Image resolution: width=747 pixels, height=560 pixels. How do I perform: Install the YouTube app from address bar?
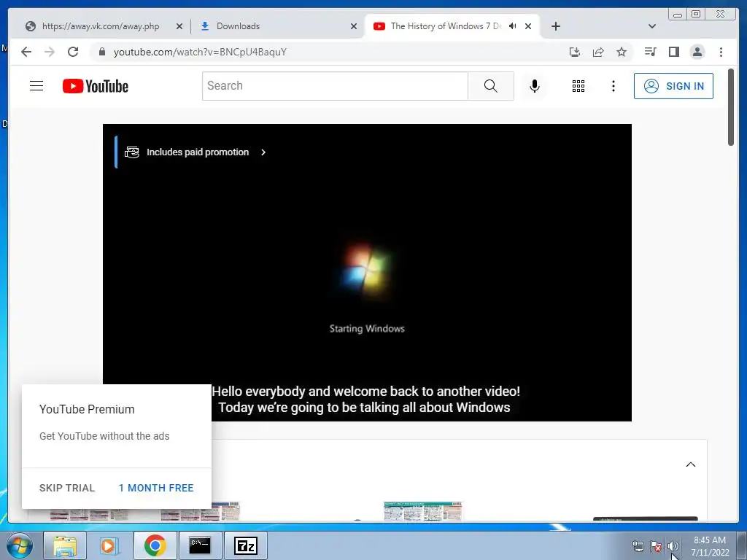(575, 52)
